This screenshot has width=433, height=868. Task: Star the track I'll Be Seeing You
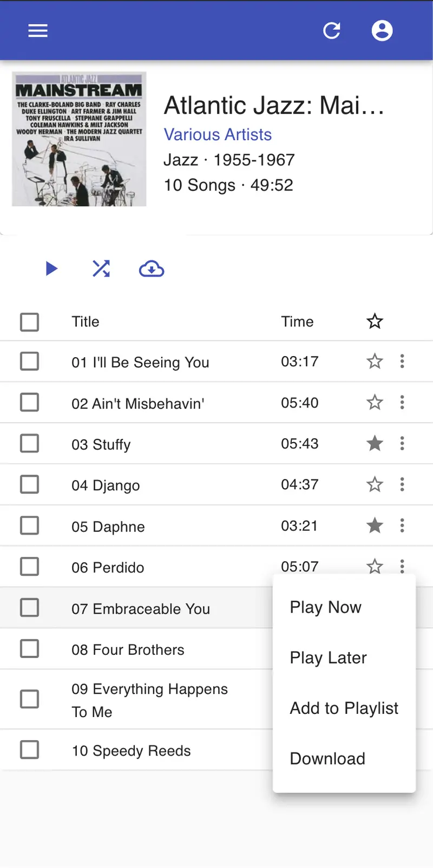375,361
